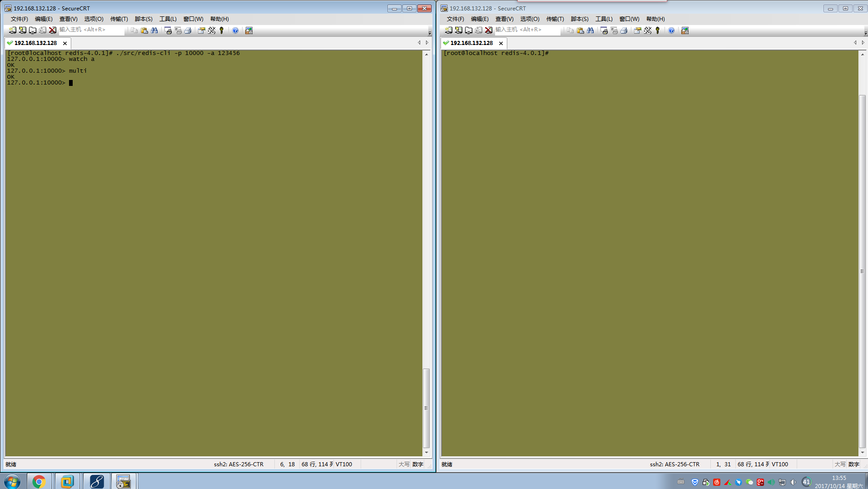Click WeChat tray icon
This screenshot has width=868, height=489.
point(749,482)
